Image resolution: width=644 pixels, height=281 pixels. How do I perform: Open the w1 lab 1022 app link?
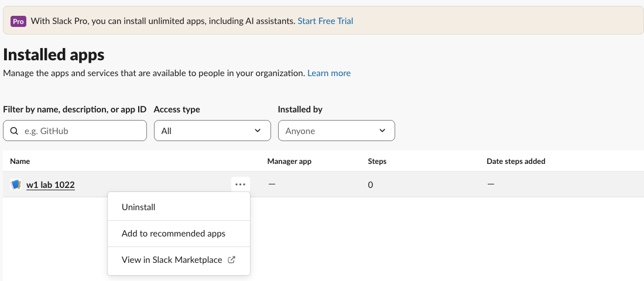(50, 185)
